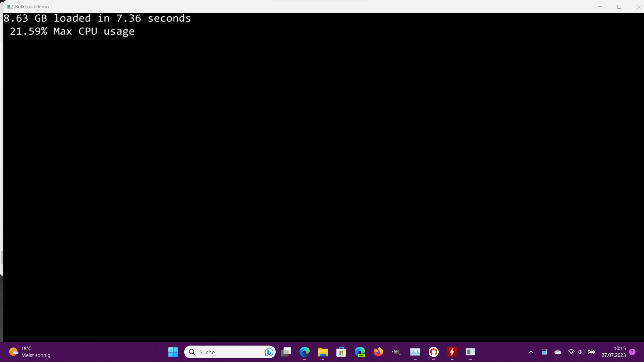Launch Firefox from taskbar

[x=378, y=352]
